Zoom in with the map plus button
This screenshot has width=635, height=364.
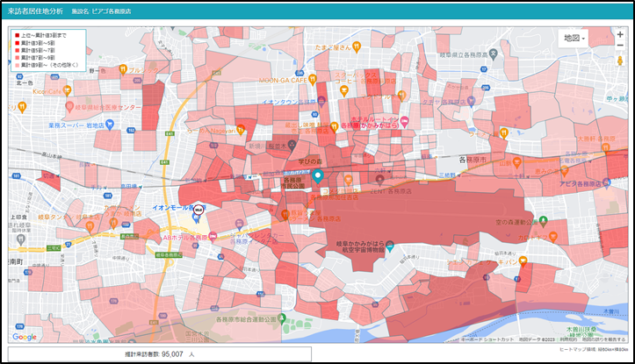click(620, 33)
